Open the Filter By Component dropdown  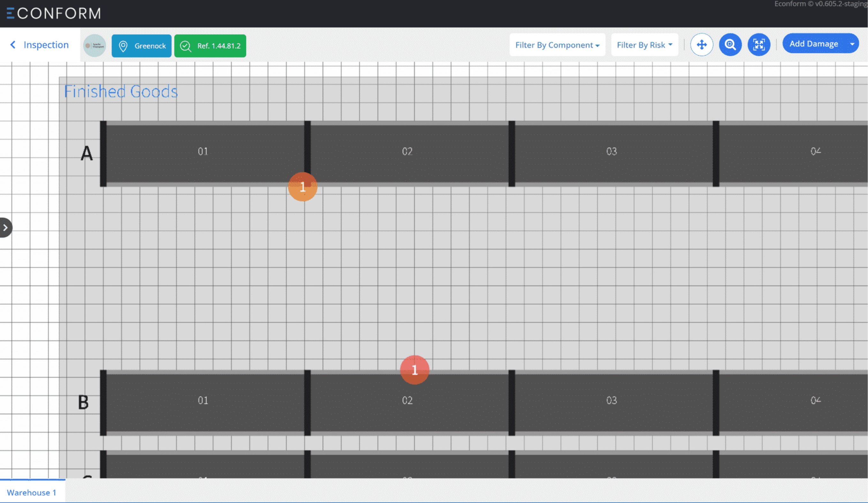click(x=557, y=45)
